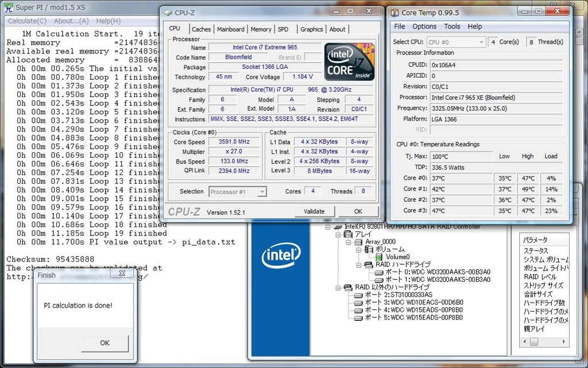
Task: Open Super PI Help(H) menu
Action: coord(109,21)
